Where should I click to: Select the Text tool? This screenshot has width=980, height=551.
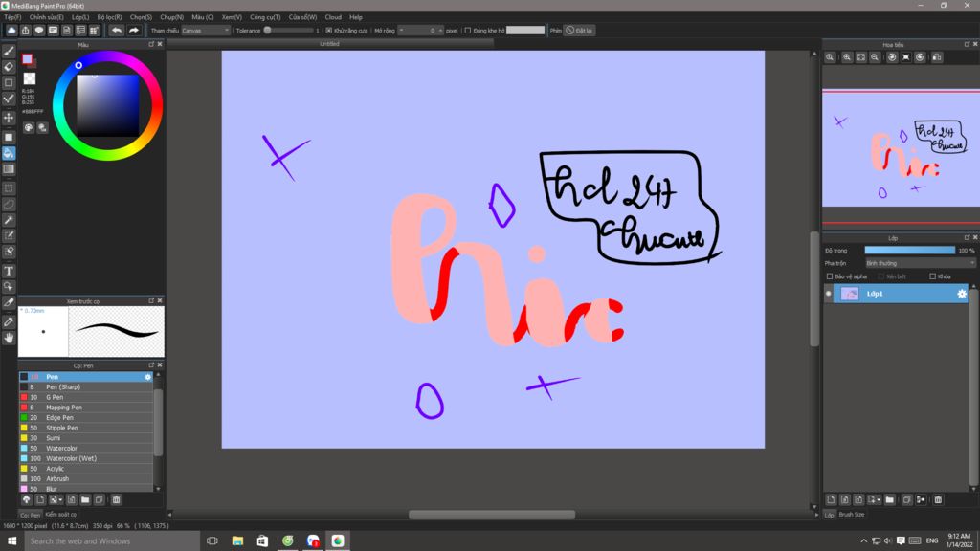point(9,271)
